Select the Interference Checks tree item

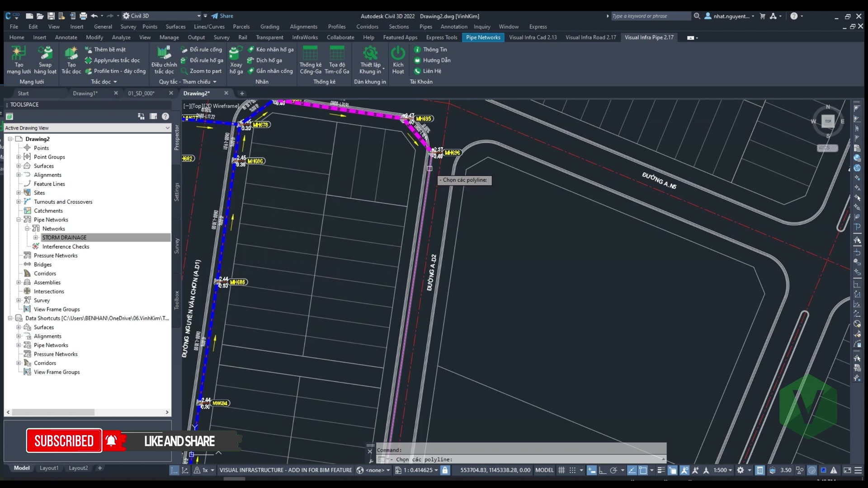(x=66, y=246)
